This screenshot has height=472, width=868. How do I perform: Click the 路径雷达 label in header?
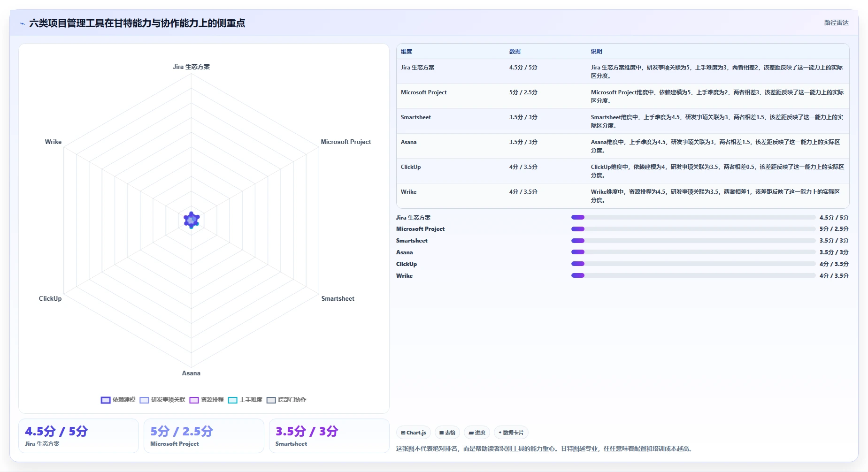click(x=837, y=23)
